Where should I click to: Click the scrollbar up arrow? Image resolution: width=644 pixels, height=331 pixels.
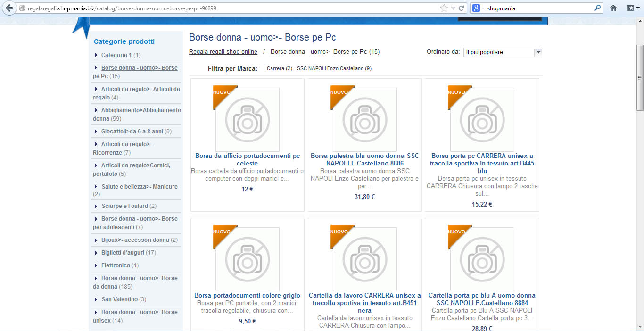click(x=640, y=21)
